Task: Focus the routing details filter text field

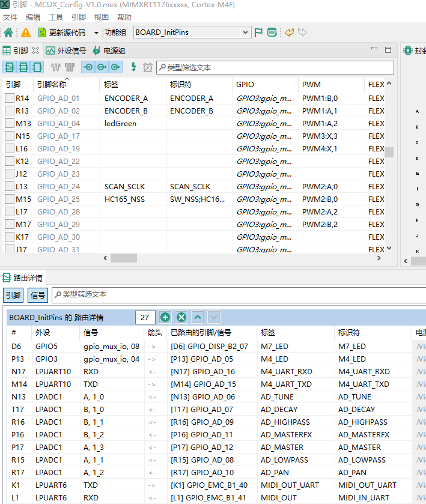Action: pos(239,294)
